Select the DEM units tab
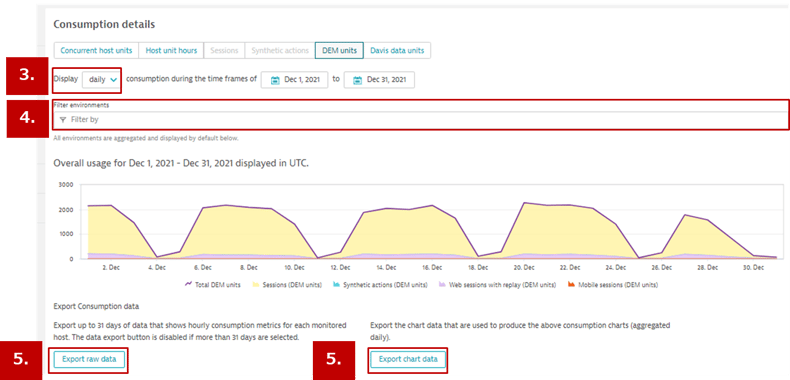This screenshot has width=790, height=380. click(x=340, y=50)
